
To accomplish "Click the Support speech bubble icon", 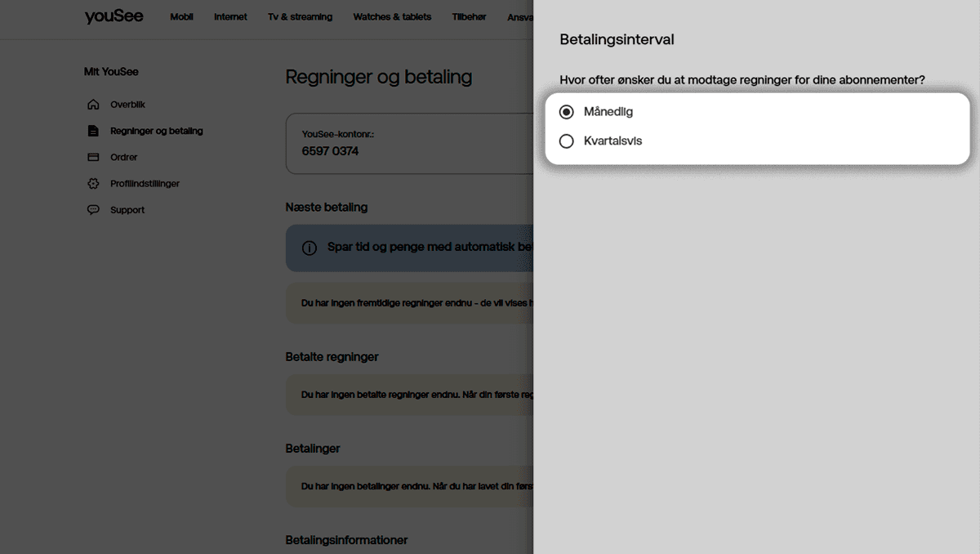I will pos(94,209).
